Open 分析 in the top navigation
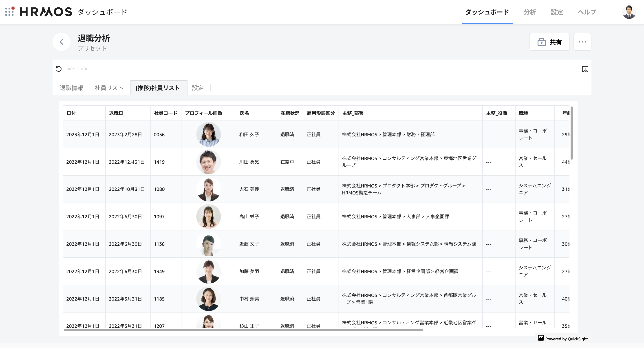 [x=529, y=12]
